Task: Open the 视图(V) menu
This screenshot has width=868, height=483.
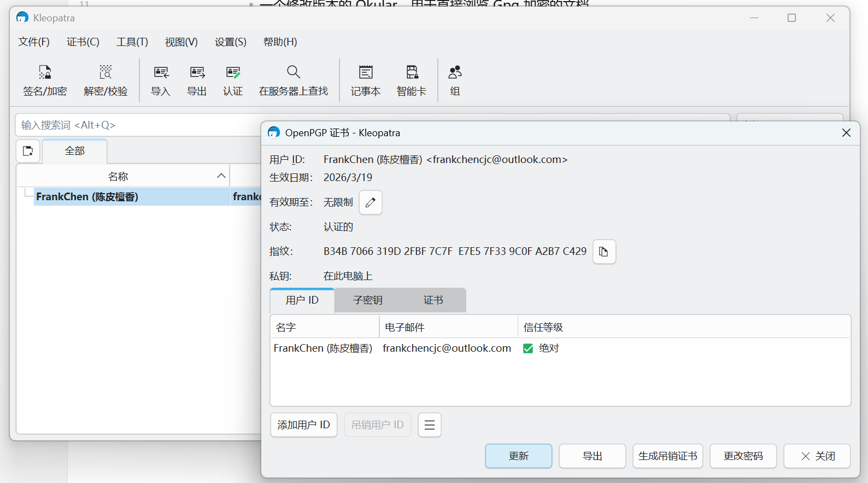Action: pos(181,42)
